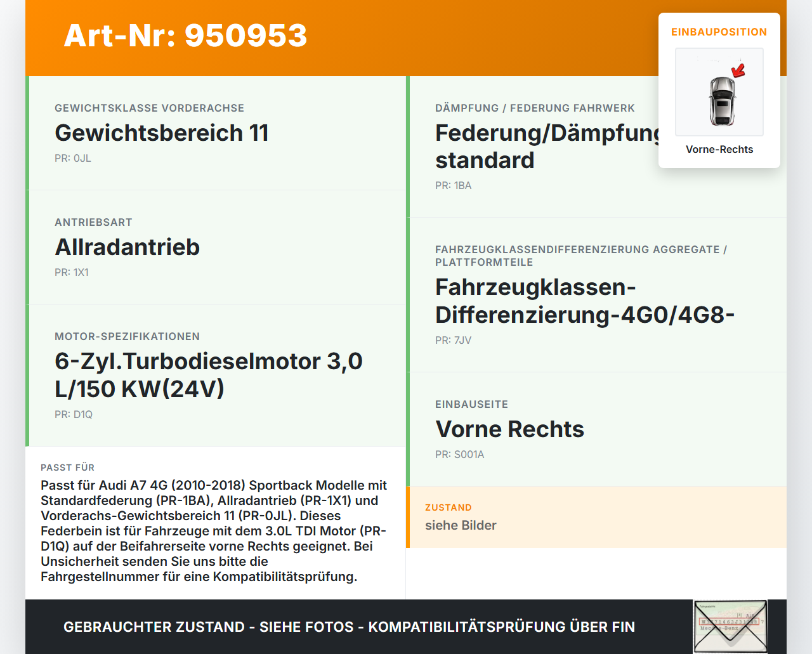Click the PR: 0JL code link
This screenshot has height=654, width=812.
[x=72, y=157]
